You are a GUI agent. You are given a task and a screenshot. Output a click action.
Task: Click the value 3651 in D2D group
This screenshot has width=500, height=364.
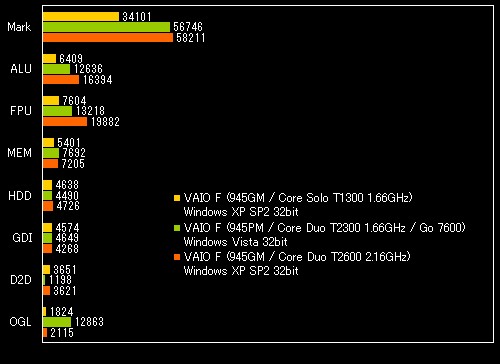[x=65, y=270]
